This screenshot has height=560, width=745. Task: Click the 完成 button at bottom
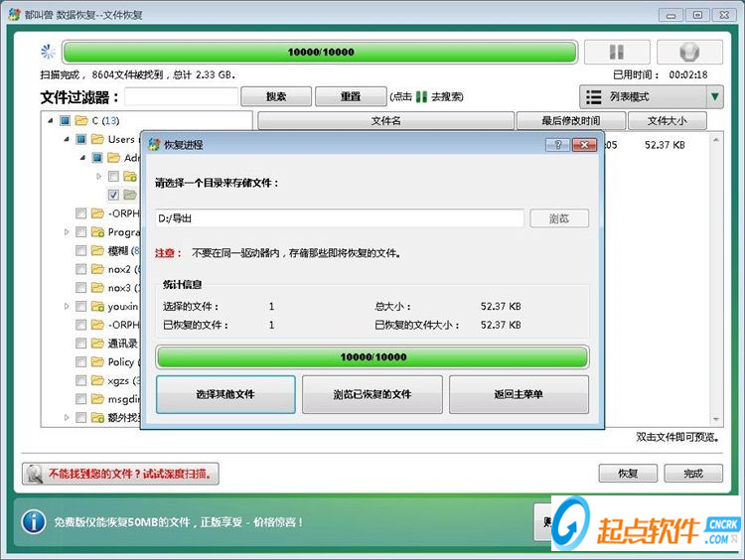(693, 473)
